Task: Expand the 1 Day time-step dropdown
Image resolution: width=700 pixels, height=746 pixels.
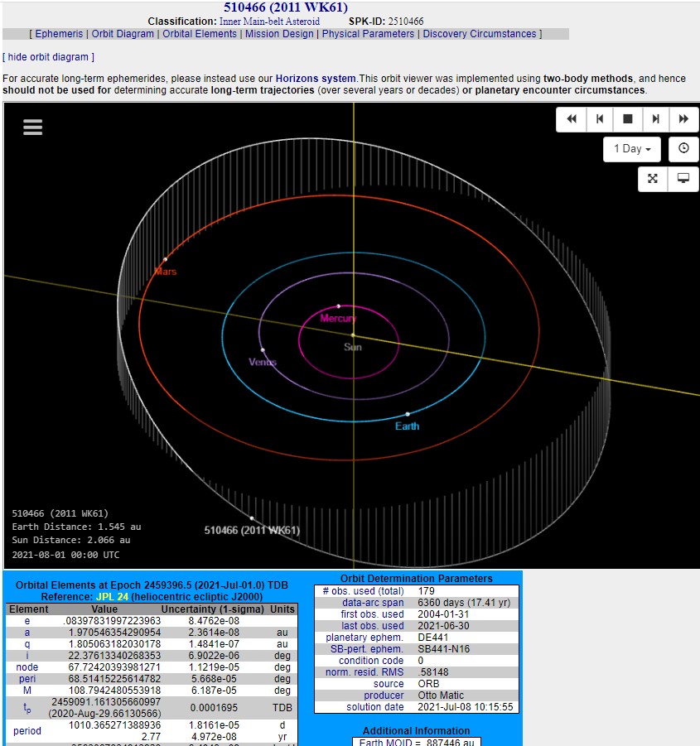Action: click(x=631, y=149)
